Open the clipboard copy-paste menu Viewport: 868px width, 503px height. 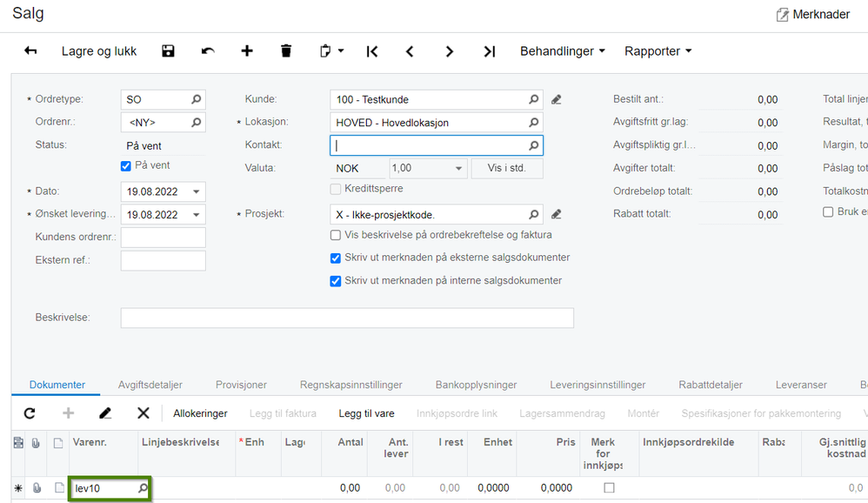(331, 51)
